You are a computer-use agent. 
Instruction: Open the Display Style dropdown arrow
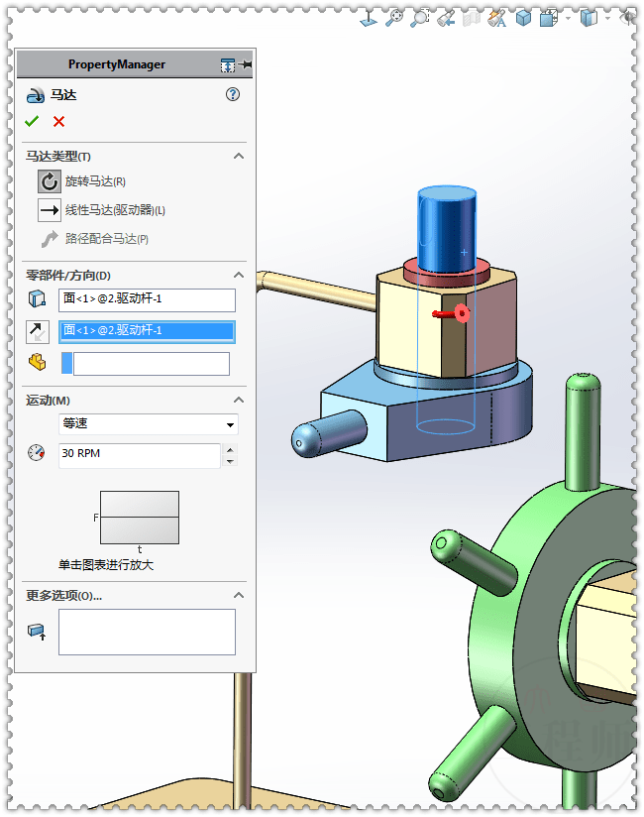607,18
